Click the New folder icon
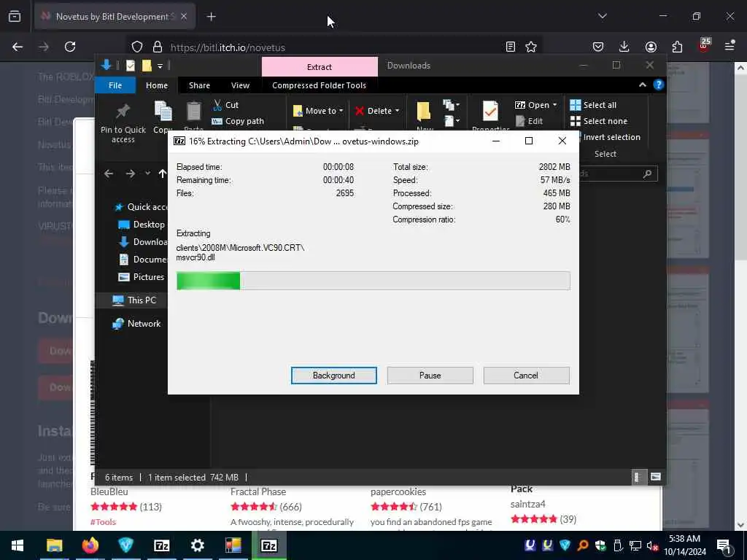The image size is (747, 560). pos(424,111)
